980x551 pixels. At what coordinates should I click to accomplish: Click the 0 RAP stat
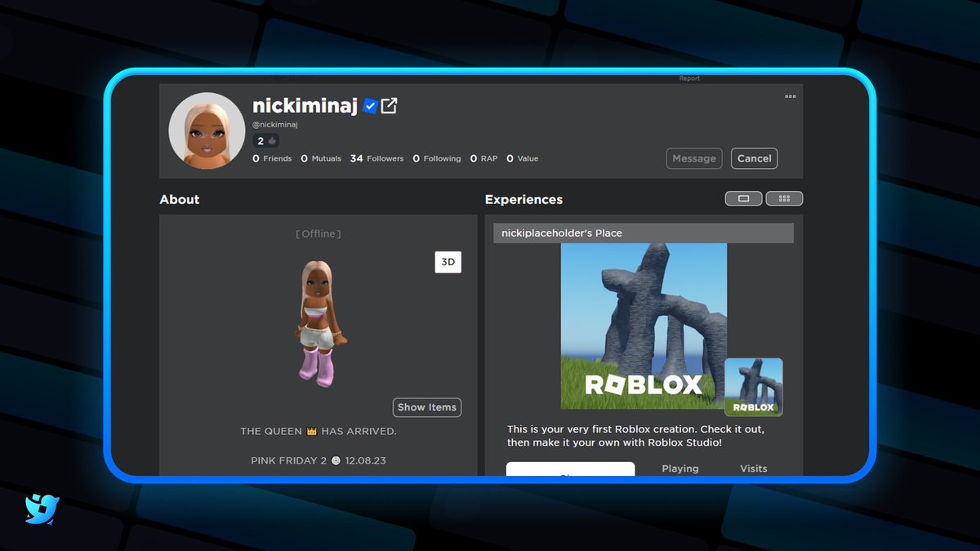tap(484, 158)
